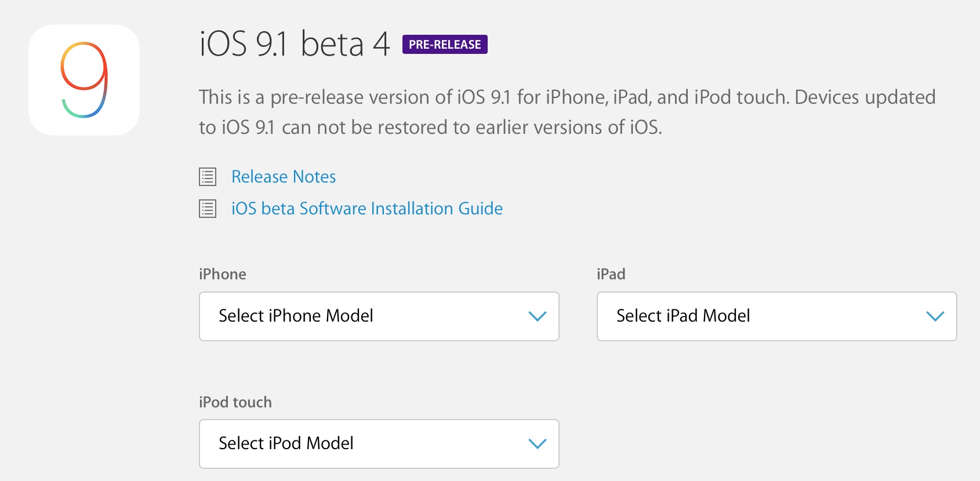This screenshot has width=980, height=481.
Task: Click the iPod touch section label
Action: tap(235, 402)
